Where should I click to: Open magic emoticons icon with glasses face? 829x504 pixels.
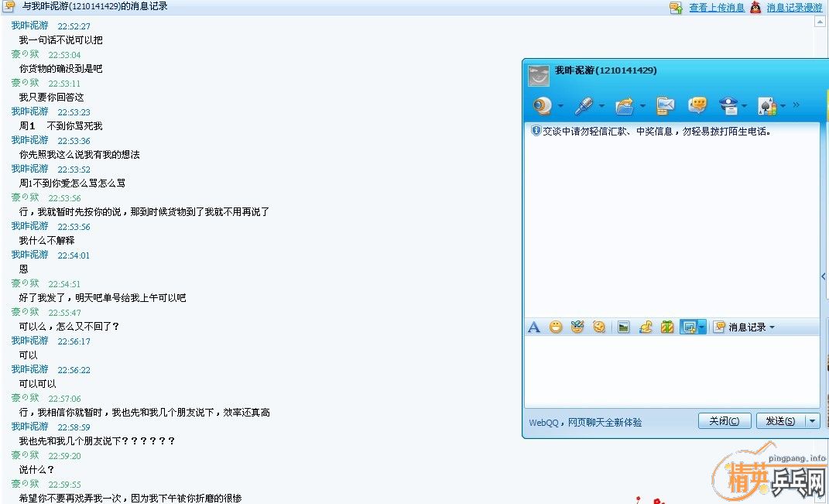(x=577, y=327)
